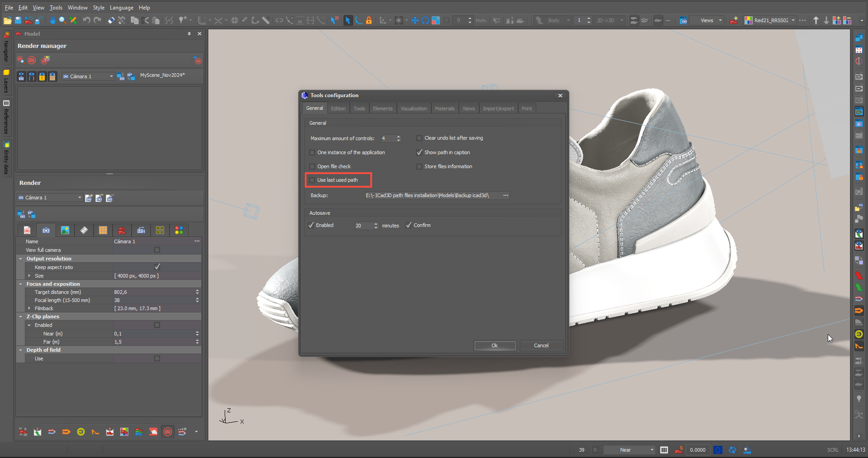This screenshot has height=458, width=868.
Task: Click the orange padlock icon in the toolbar
Action: 369,20
